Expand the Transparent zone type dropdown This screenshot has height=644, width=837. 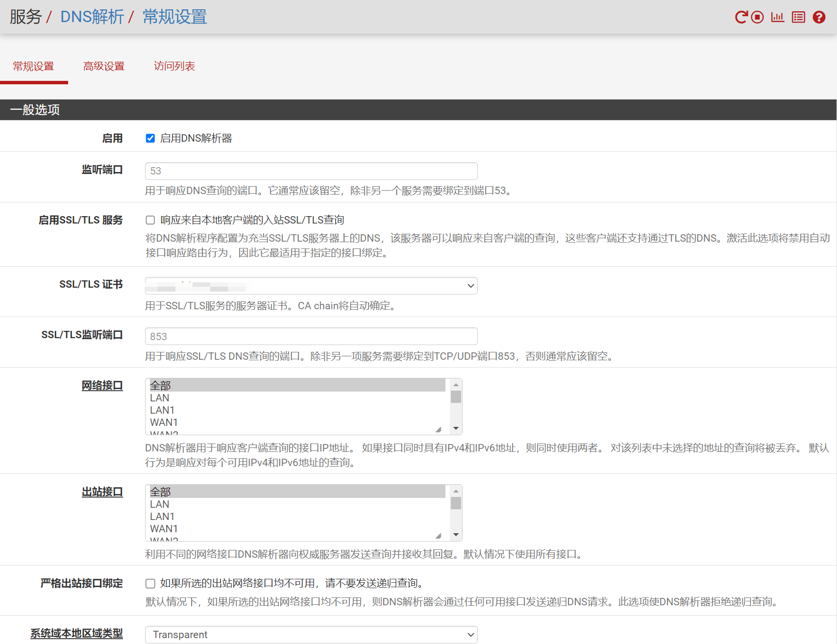311,635
